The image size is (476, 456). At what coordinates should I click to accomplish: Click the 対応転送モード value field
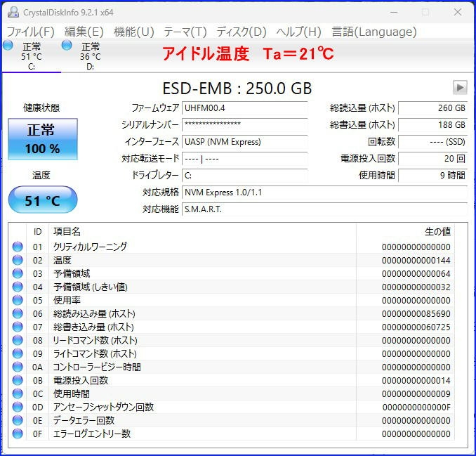245,158
